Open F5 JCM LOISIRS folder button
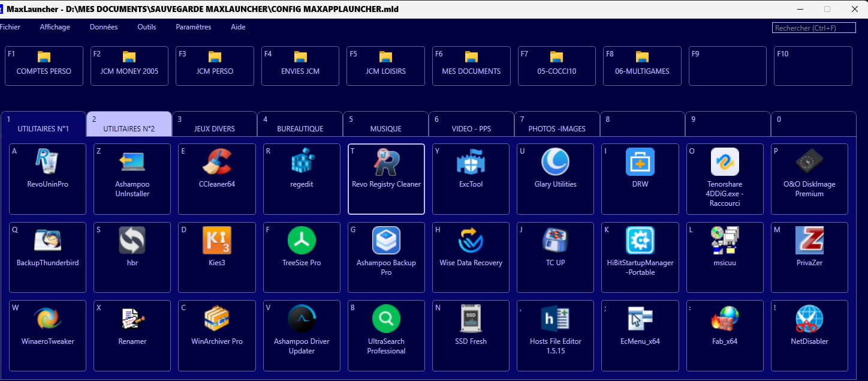 pyautogui.click(x=385, y=66)
